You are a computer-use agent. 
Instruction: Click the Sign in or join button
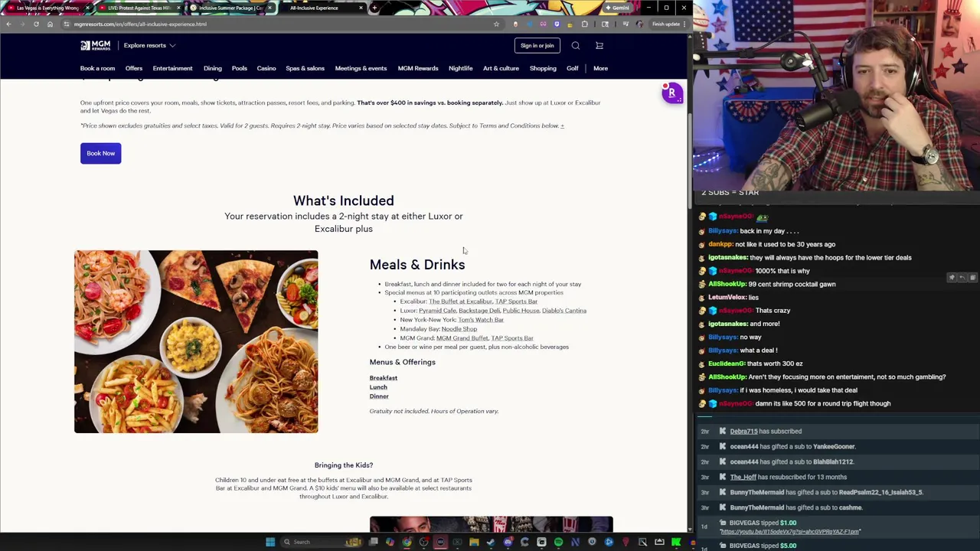537,45
